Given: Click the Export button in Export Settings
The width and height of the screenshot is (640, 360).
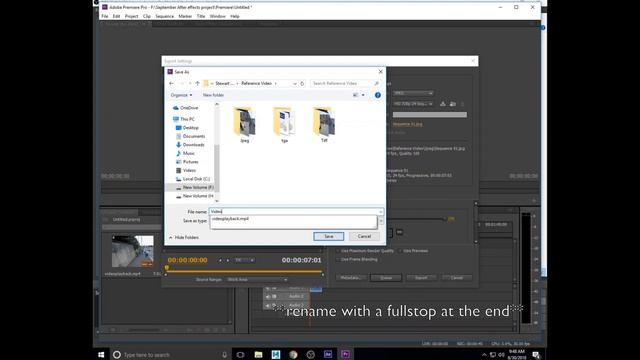Looking at the screenshot, I should (x=421, y=278).
